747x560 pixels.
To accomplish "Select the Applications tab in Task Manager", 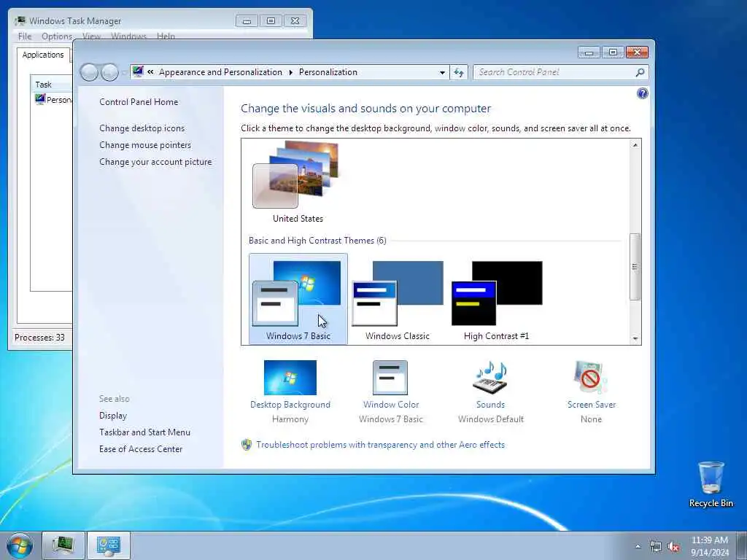I will tap(43, 55).
